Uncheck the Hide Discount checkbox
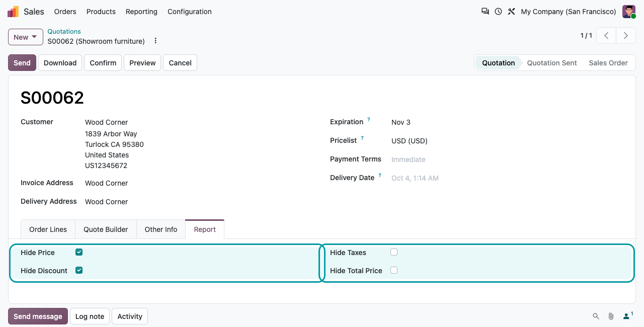Screen dimensions: 644x327 (79, 270)
